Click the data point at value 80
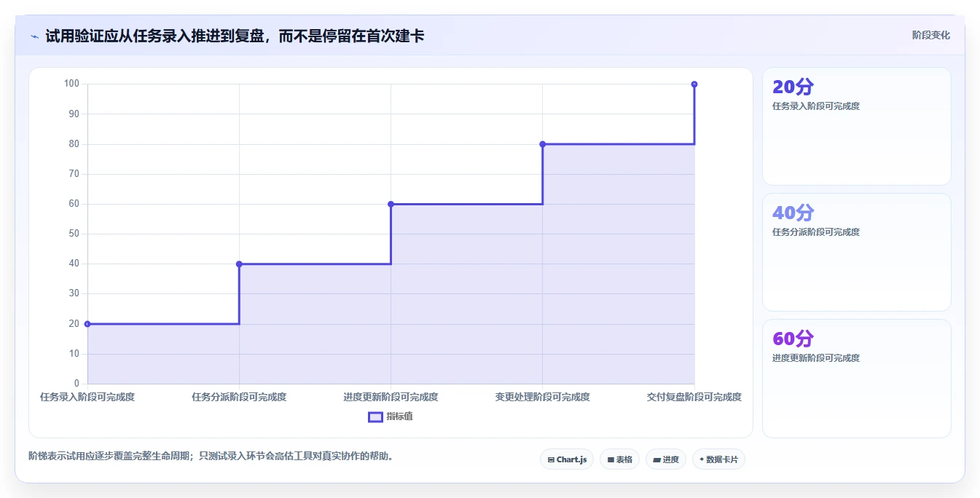This screenshot has height=498, width=980. click(x=542, y=144)
